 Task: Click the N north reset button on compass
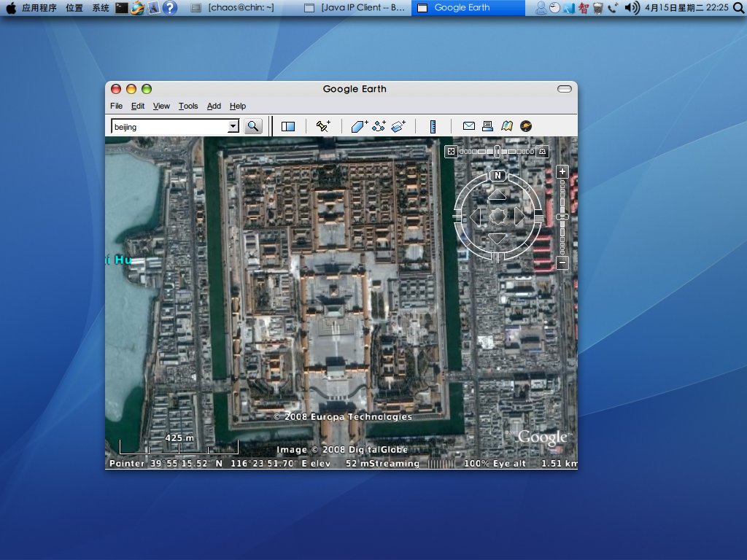click(498, 176)
